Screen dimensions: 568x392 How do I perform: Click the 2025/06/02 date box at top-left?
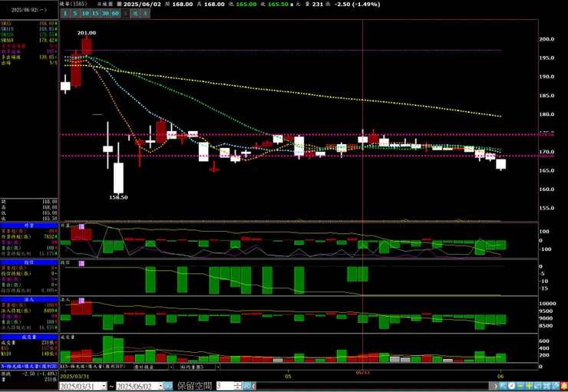click(x=29, y=10)
